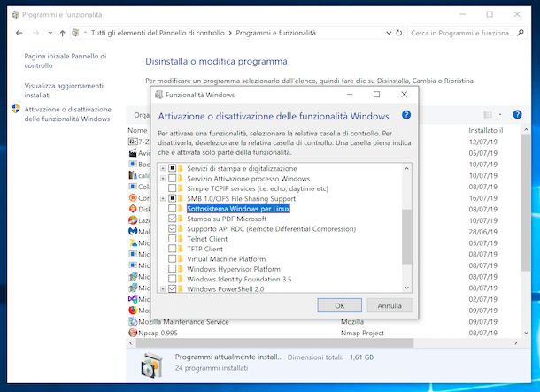Screen dimensions: 540x392
Task: Select the Windows PowerShell 2.0 item
Action: click(x=226, y=289)
